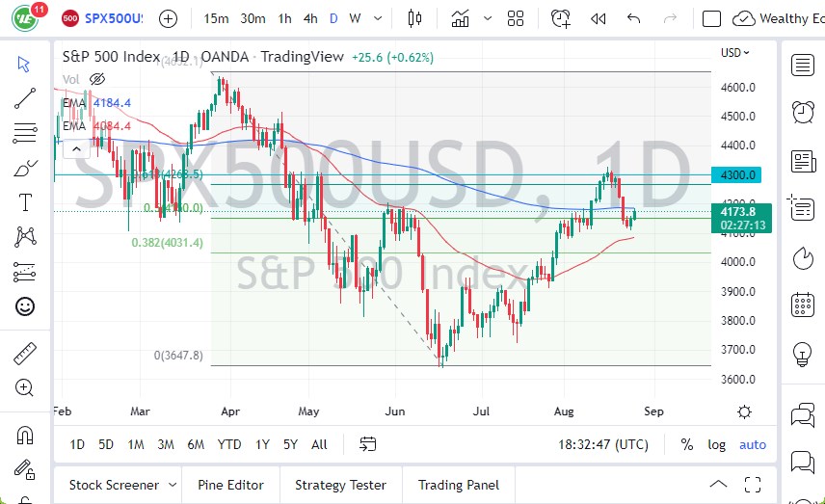Activate the ruler measure tool
825x504 pixels.
click(25, 353)
